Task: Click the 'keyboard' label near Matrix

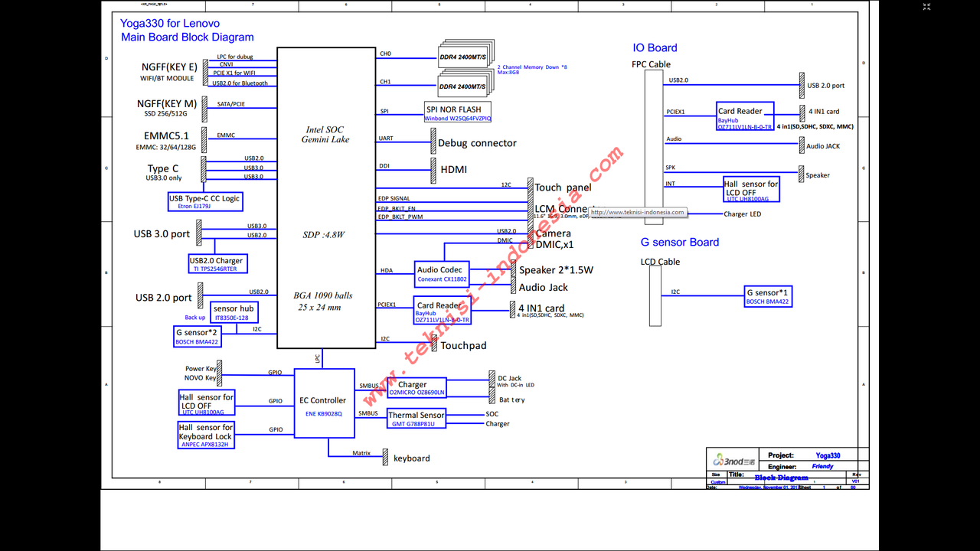Action: point(412,458)
